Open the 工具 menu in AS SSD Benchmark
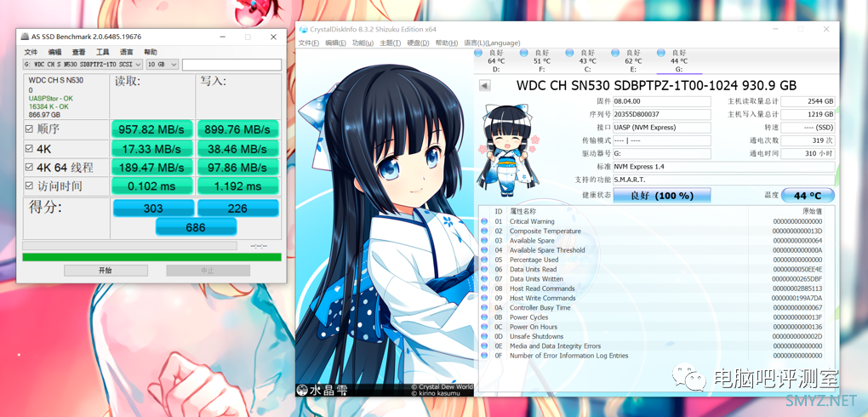This screenshot has width=868, height=417. 102,52
